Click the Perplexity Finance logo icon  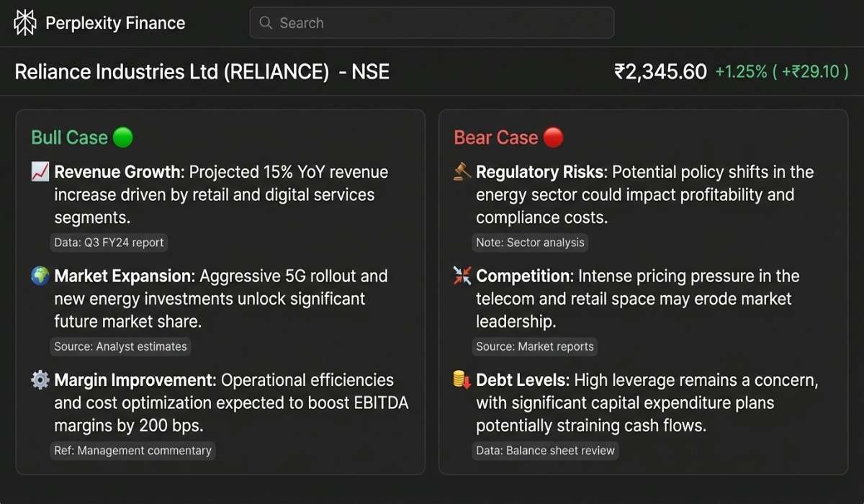tap(25, 22)
